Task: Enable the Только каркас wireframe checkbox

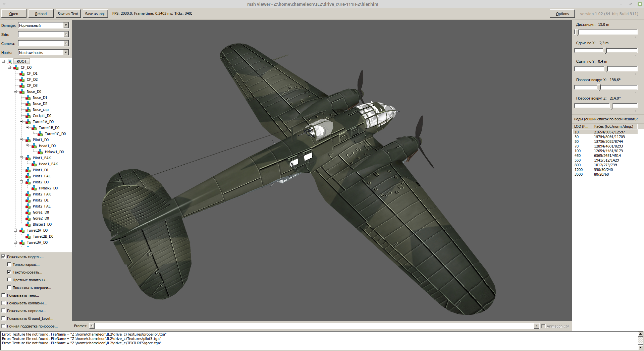Action: (9, 265)
